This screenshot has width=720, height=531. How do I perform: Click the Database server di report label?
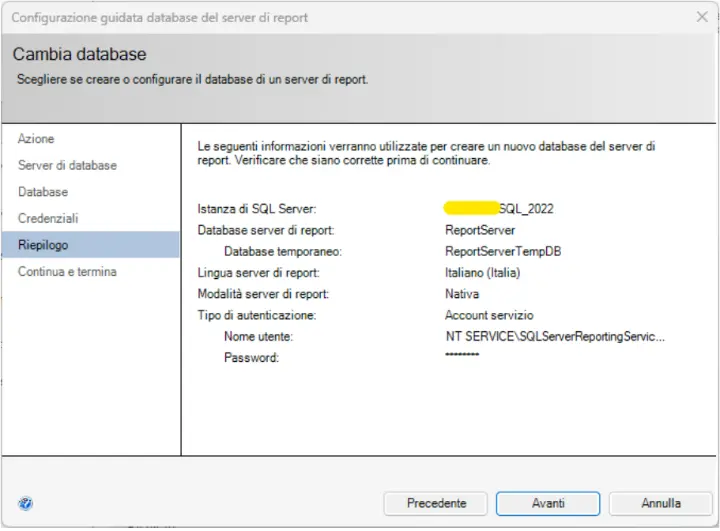pyautogui.click(x=266, y=230)
